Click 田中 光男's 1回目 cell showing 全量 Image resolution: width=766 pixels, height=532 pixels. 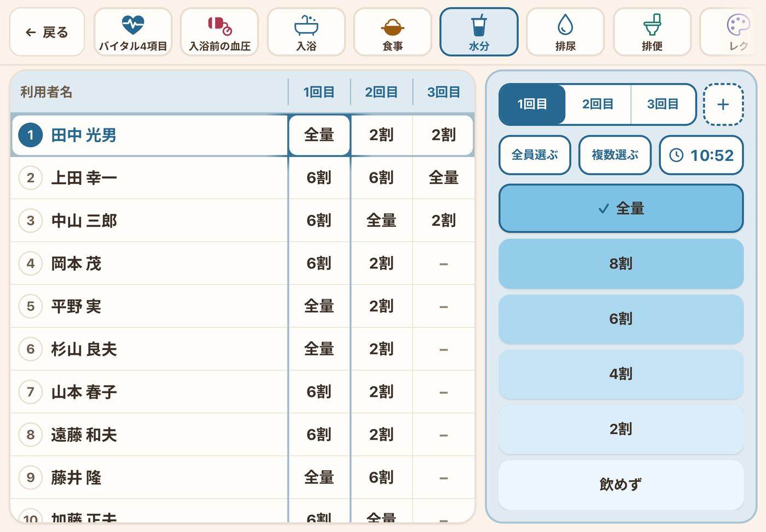tap(319, 135)
